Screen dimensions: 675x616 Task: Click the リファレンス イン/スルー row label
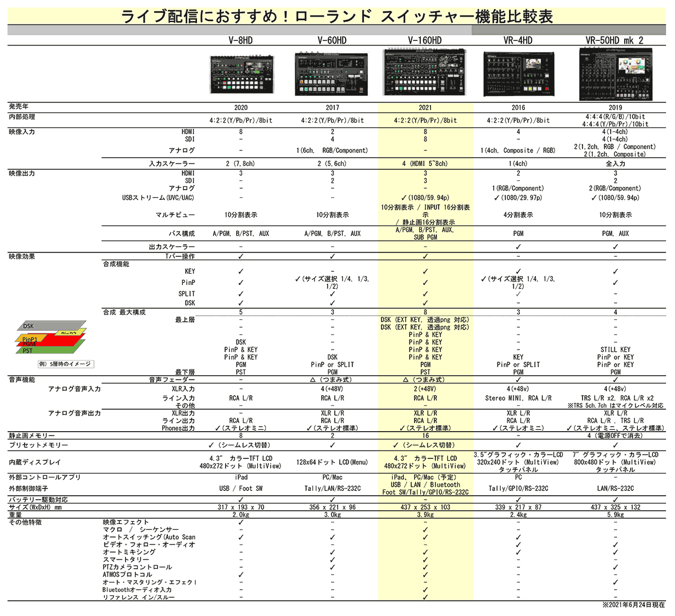pos(139,597)
